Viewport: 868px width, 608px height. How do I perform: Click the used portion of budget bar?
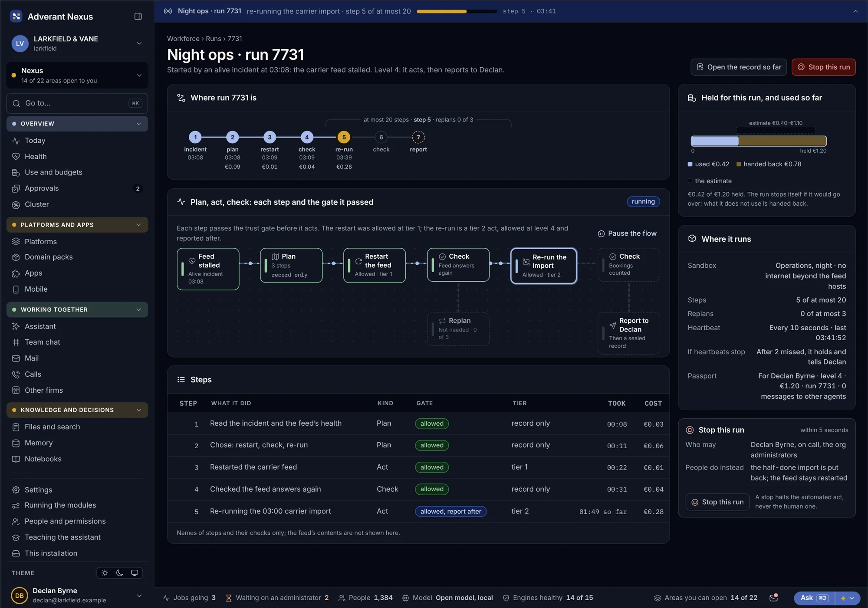pos(714,141)
